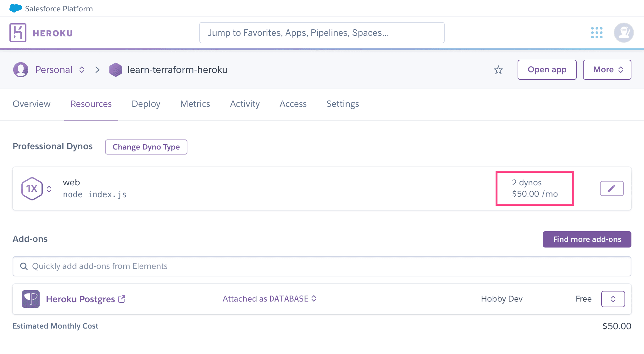Toggle the dyno type selector arrows
Screen dimensions: 644x354
[49, 188]
